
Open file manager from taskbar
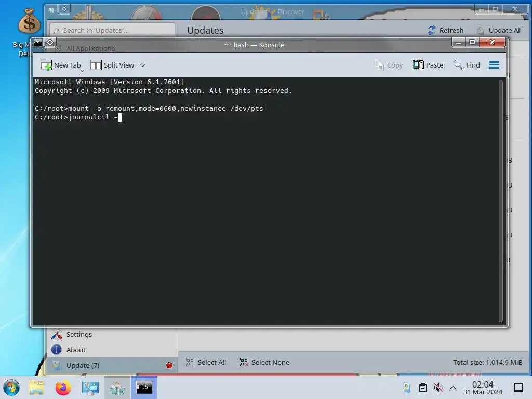[36, 388]
